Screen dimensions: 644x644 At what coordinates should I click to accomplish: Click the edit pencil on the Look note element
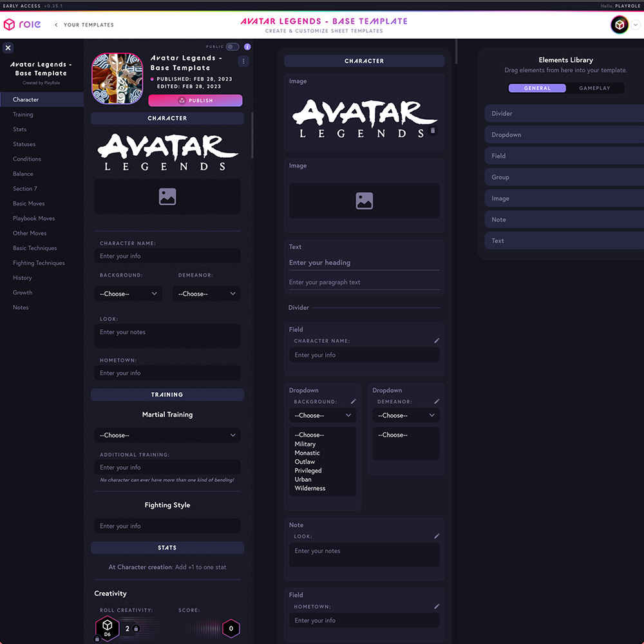[x=437, y=535]
